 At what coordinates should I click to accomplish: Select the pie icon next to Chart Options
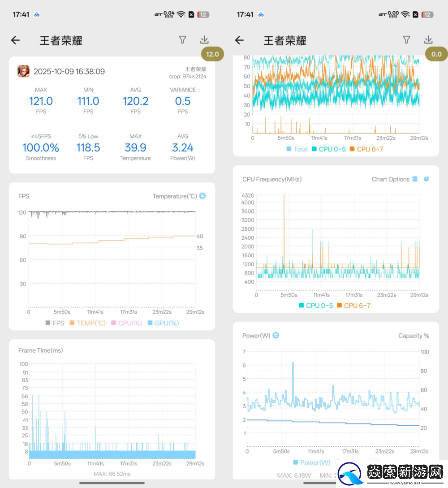(x=426, y=179)
